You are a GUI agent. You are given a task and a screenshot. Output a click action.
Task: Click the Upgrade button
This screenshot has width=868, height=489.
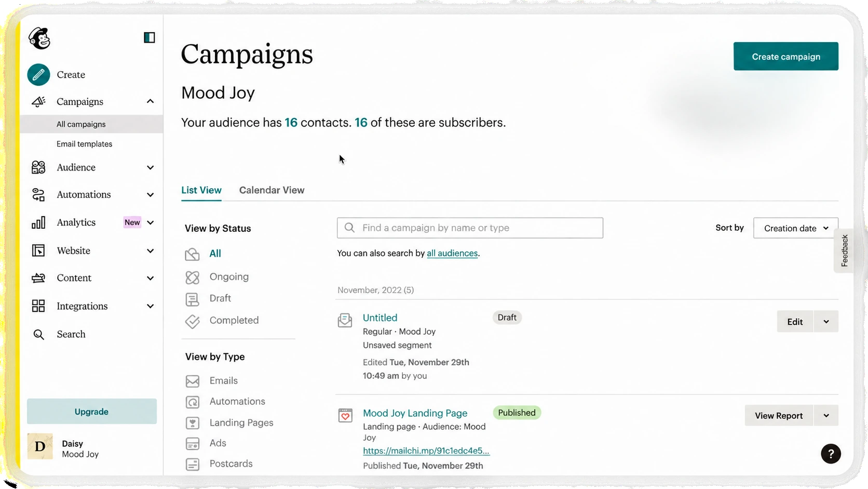point(92,412)
